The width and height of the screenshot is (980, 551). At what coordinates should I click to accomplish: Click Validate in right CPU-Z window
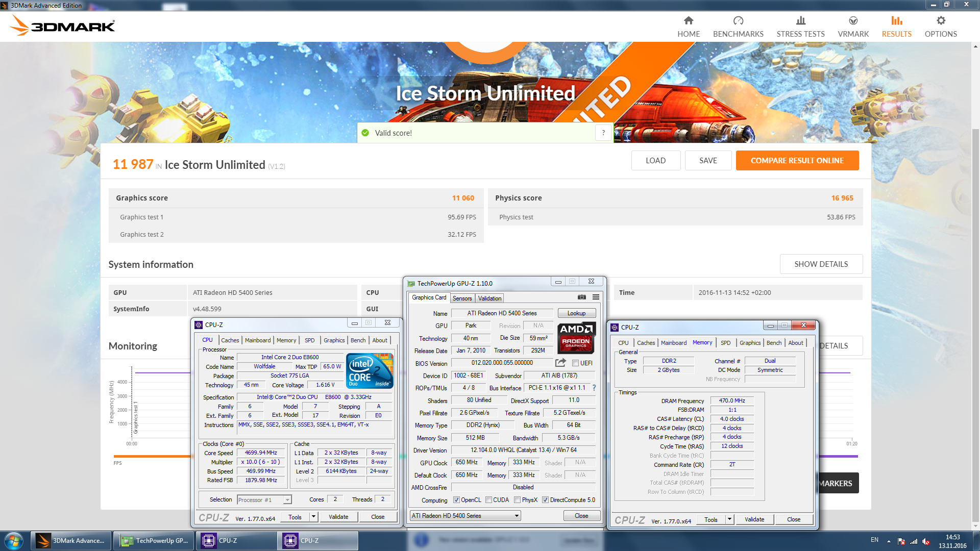[x=754, y=519]
